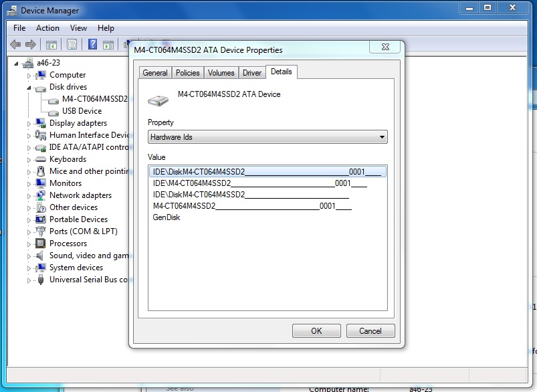Click the Properties toolbar icon
This screenshot has height=392, width=537.
72,45
